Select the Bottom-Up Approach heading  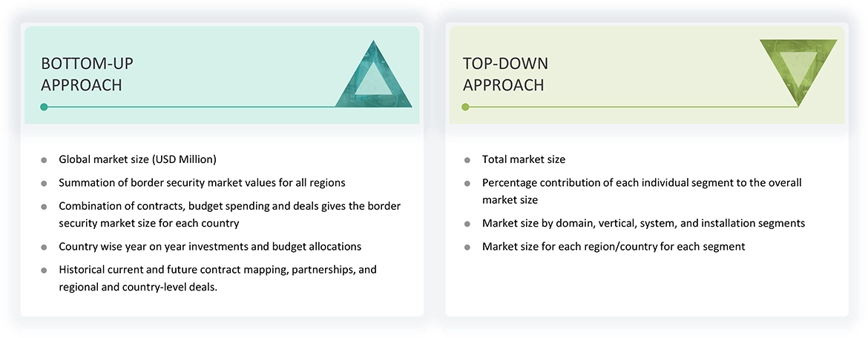point(87,74)
